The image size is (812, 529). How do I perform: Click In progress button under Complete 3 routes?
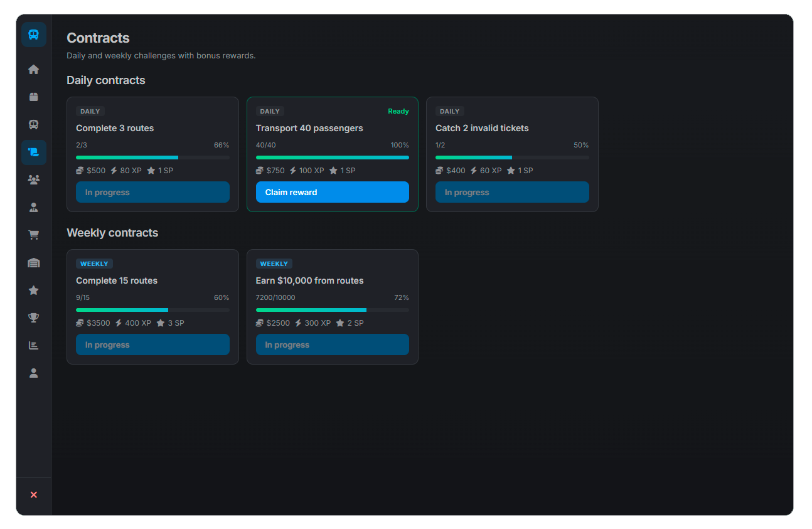(x=152, y=192)
